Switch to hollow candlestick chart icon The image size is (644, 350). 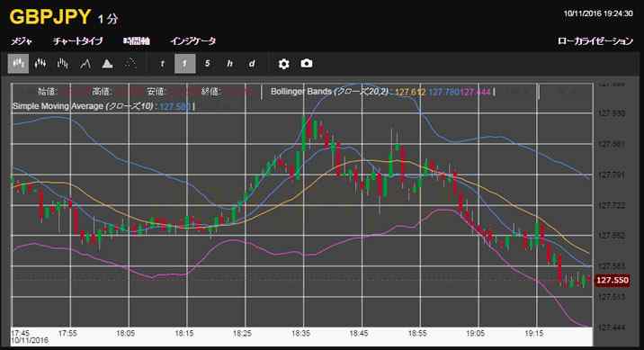(40, 64)
